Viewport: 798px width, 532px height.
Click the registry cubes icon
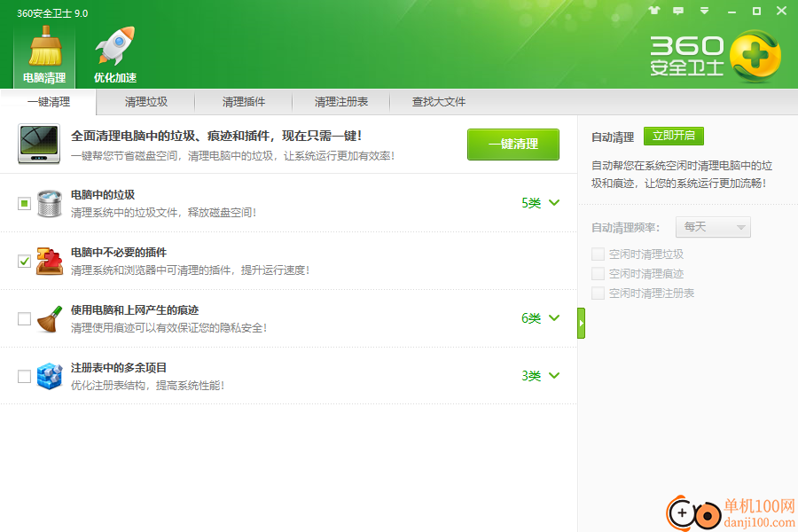tap(50, 376)
